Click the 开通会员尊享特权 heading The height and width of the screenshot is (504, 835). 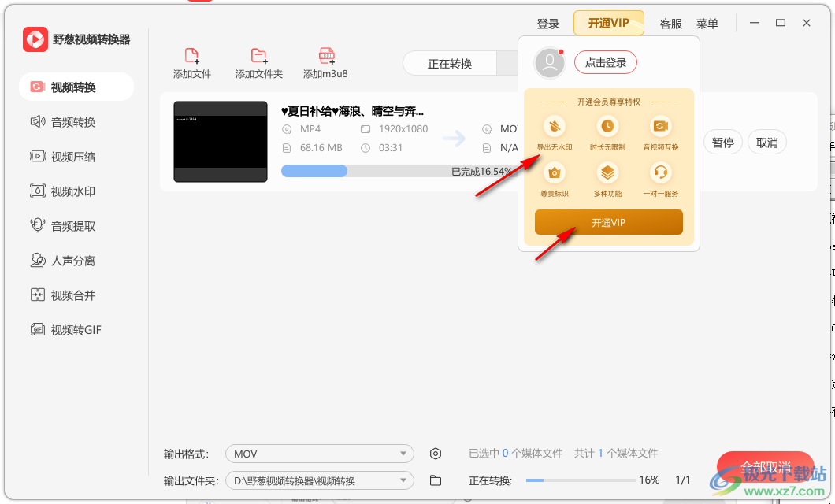click(609, 102)
